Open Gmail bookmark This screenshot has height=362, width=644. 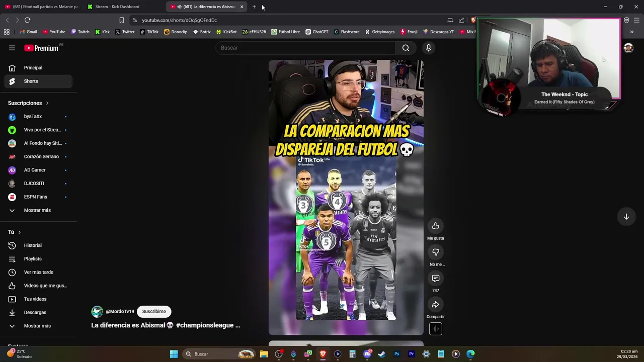pos(28,32)
